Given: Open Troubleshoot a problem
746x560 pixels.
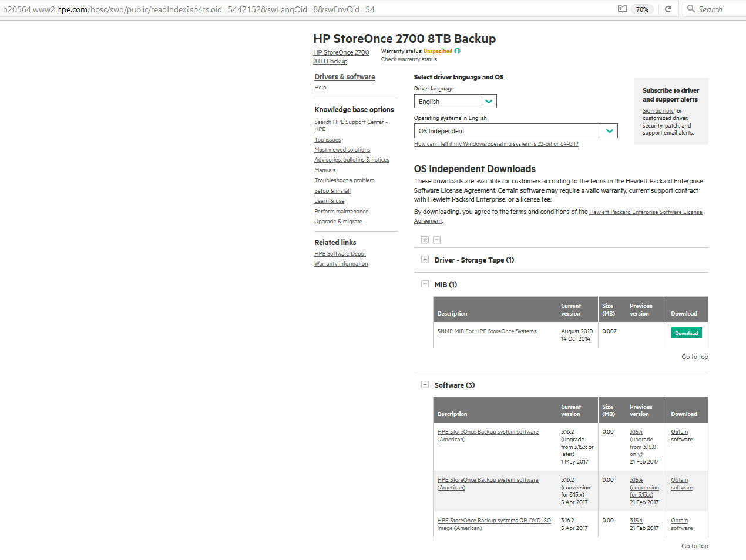Looking at the screenshot, I should tap(344, 180).
